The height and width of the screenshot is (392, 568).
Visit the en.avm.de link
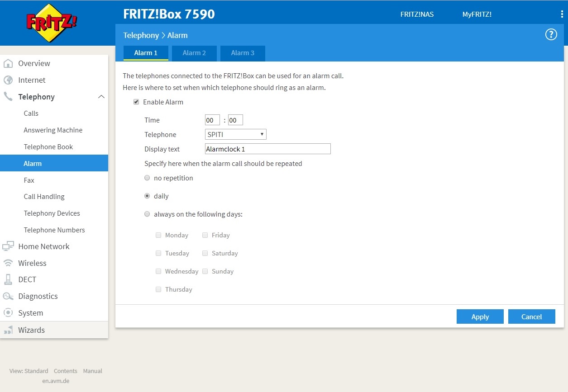click(x=56, y=381)
